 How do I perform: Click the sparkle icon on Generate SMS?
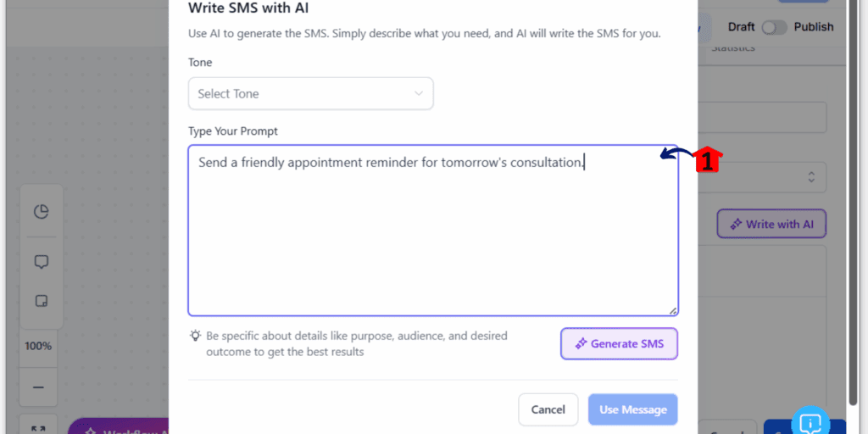581,344
